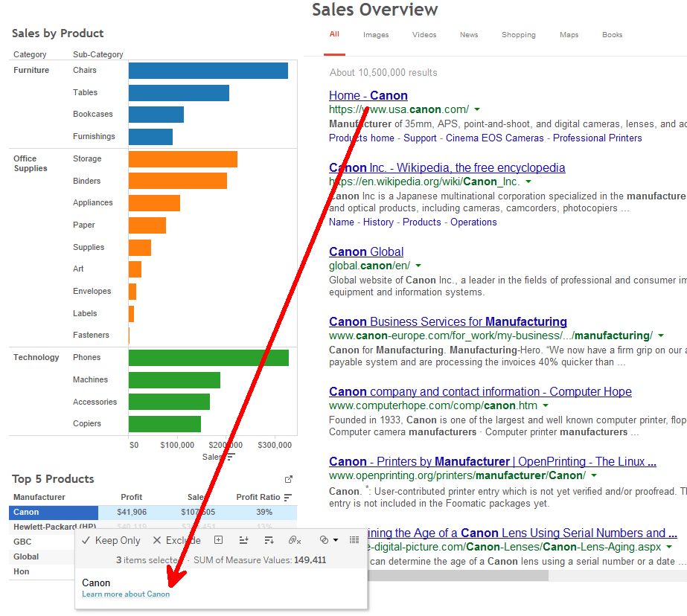
Task: Switch to the Images tab
Action: point(376,35)
